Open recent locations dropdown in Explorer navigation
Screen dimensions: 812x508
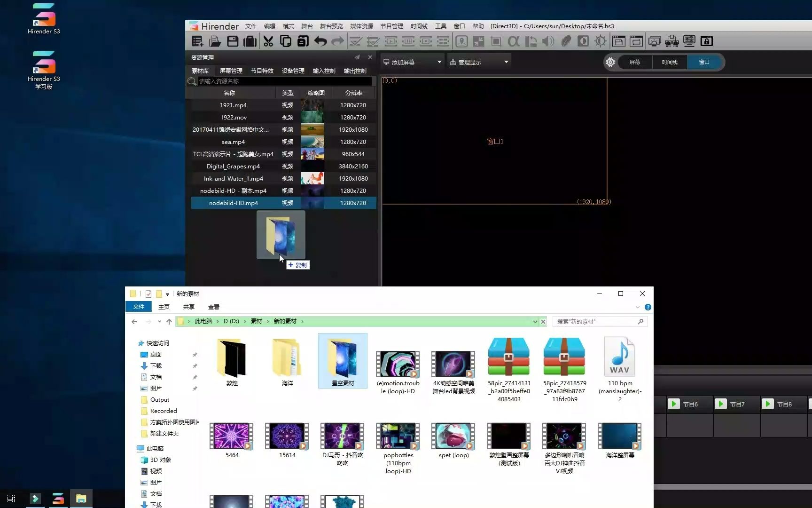(x=159, y=322)
